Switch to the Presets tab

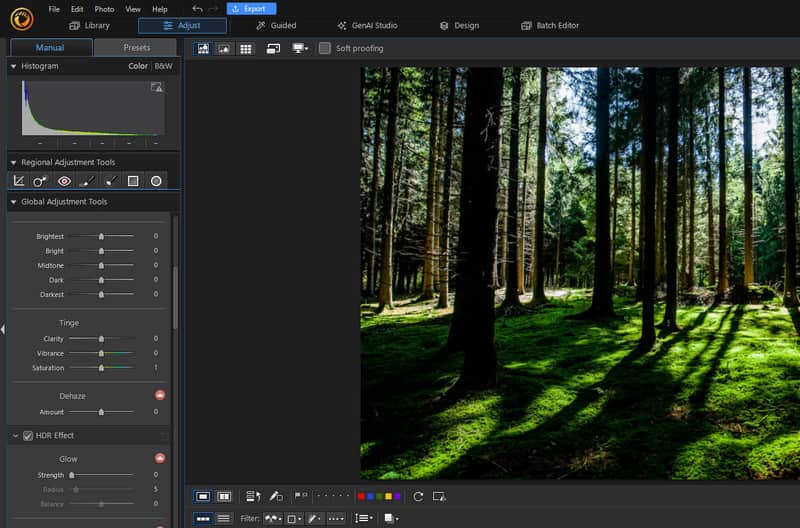[137, 47]
